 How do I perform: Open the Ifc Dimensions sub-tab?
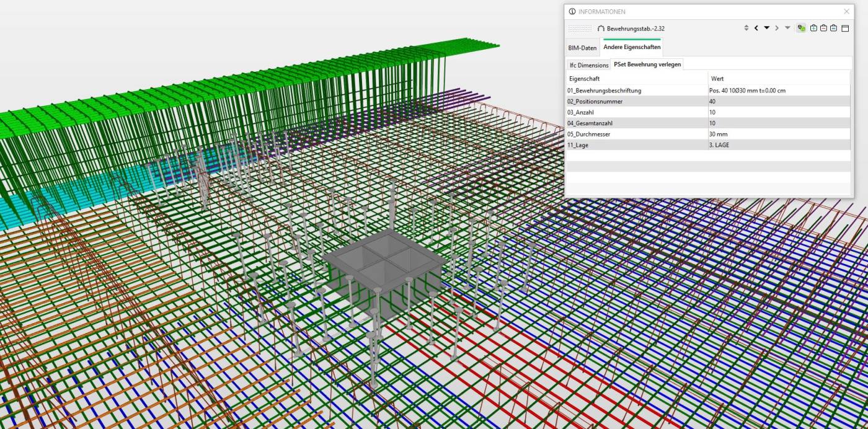[x=588, y=65]
